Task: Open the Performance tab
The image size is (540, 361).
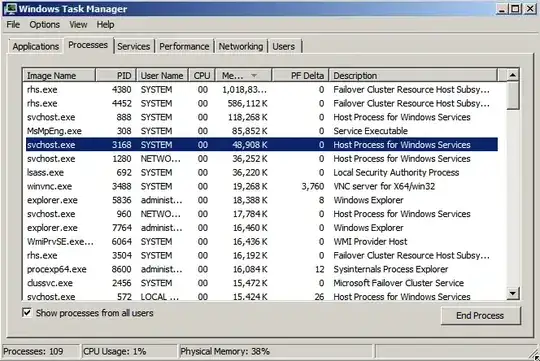Action: point(184,46)
